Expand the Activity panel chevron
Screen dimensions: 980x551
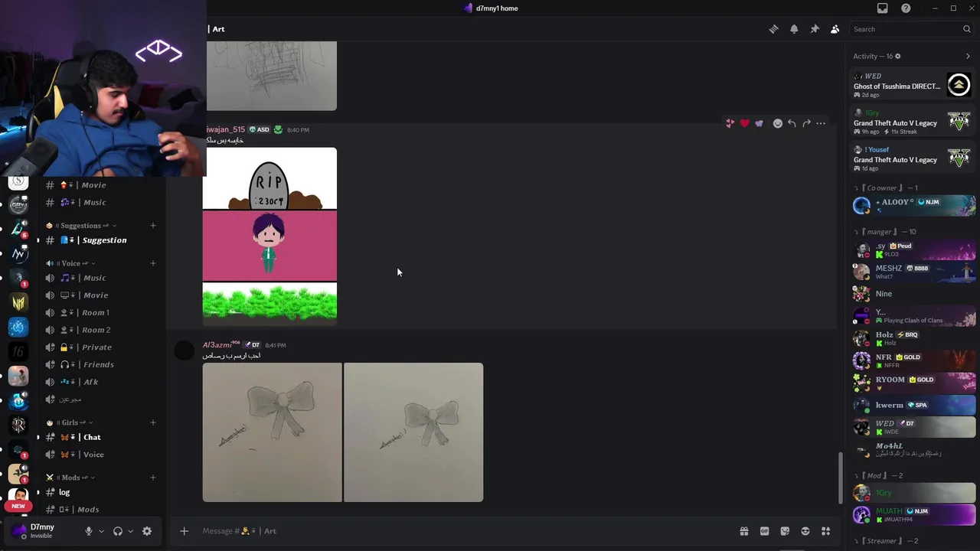click(968, 57)
